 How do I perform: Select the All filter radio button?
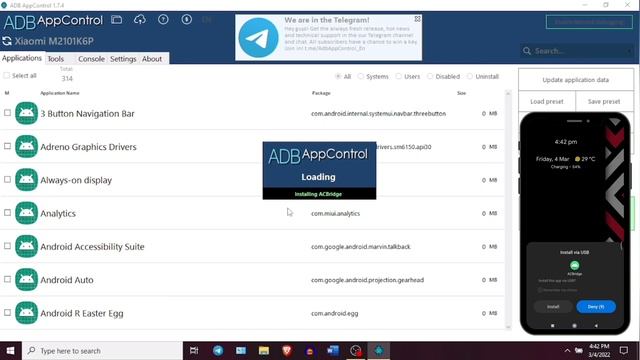click(338, 76)
